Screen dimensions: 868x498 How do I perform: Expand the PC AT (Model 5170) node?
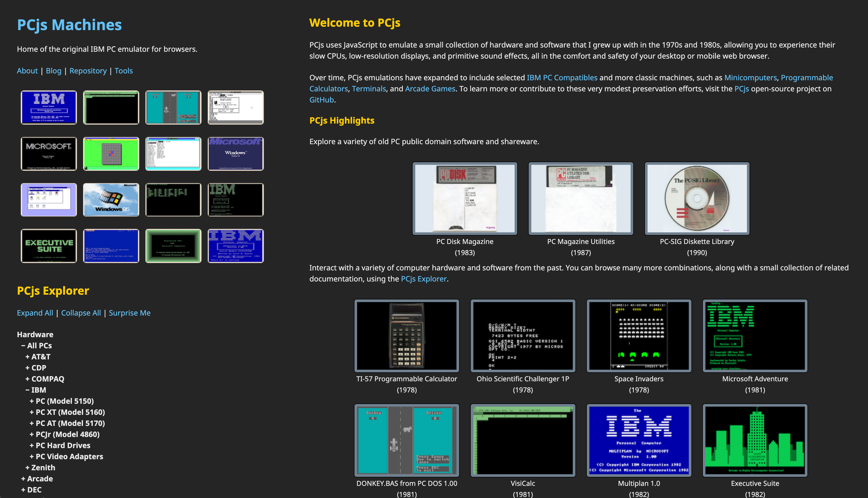(x=67, y=423)
